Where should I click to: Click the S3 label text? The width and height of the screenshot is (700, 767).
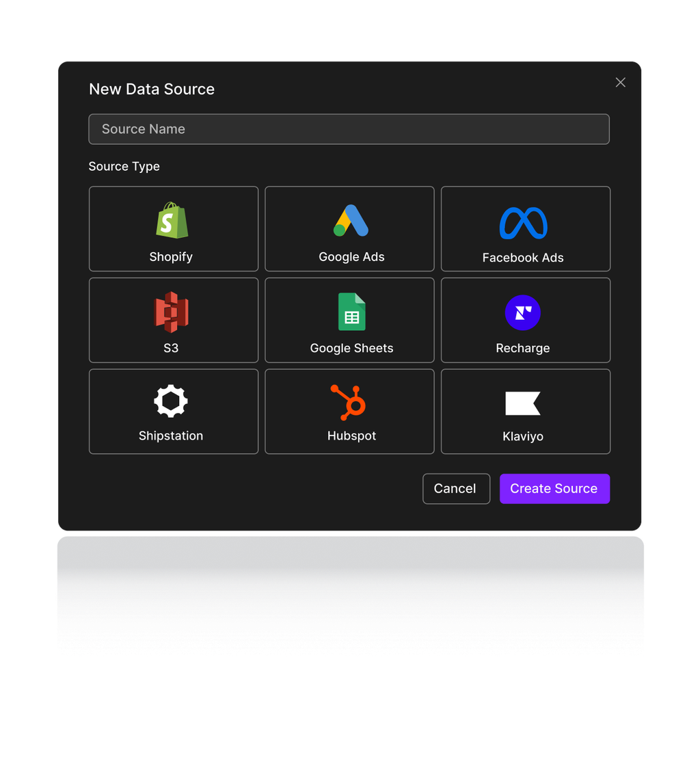click(171, 348)
